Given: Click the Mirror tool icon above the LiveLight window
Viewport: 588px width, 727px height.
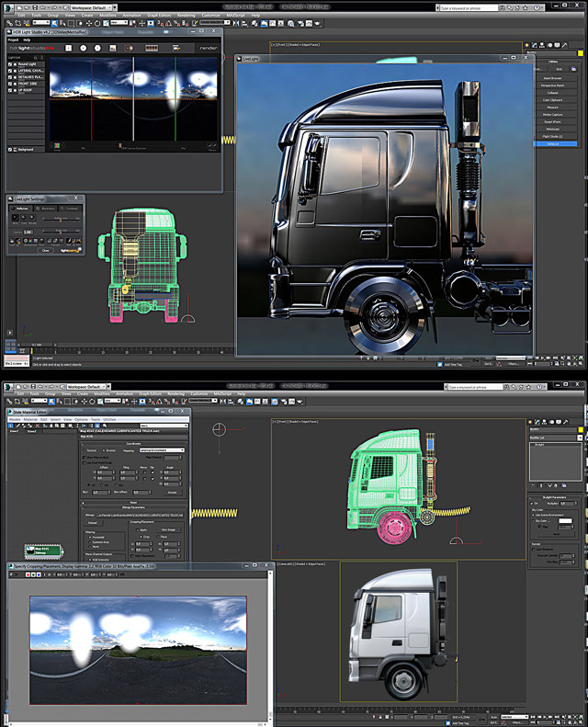Looking at the screenshot, I should coord(236,23).
